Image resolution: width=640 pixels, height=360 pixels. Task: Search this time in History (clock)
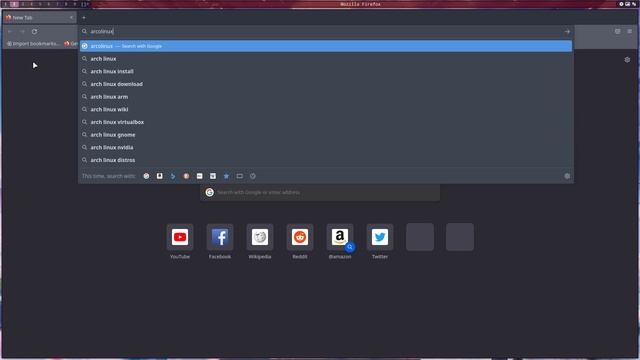[253, 176]
